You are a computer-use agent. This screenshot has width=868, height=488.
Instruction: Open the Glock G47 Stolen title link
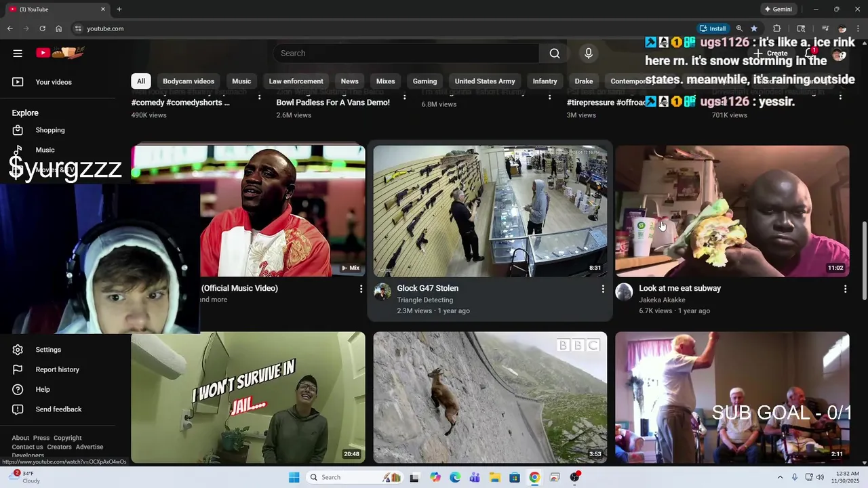pos(428,288)
